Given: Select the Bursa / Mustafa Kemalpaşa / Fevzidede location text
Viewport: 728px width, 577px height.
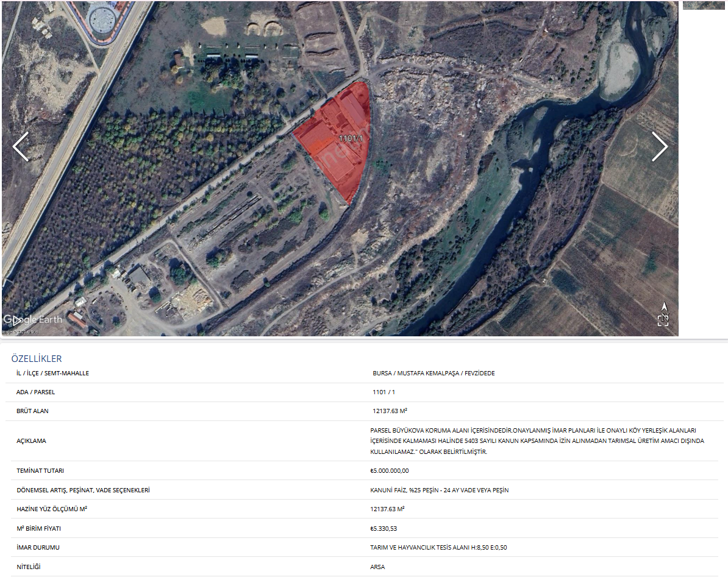Looking at the screenshot, I should (x=434, y=373).
